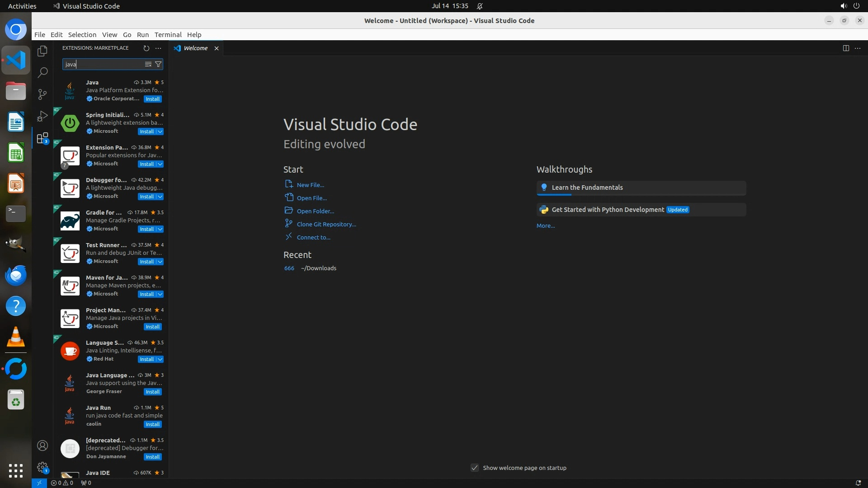Screen dimensions: 868x488
Task: Click the Refresh extensions icon
Action: (x=146, y=48)
